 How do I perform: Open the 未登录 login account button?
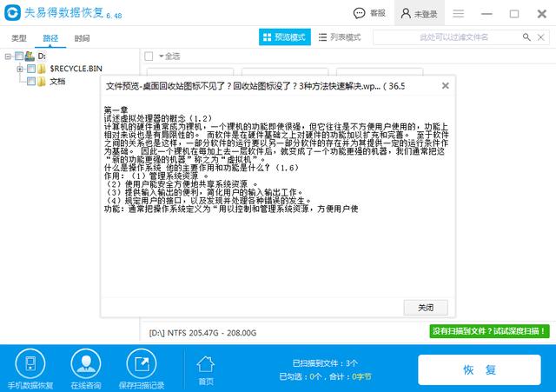coord(419,14)
